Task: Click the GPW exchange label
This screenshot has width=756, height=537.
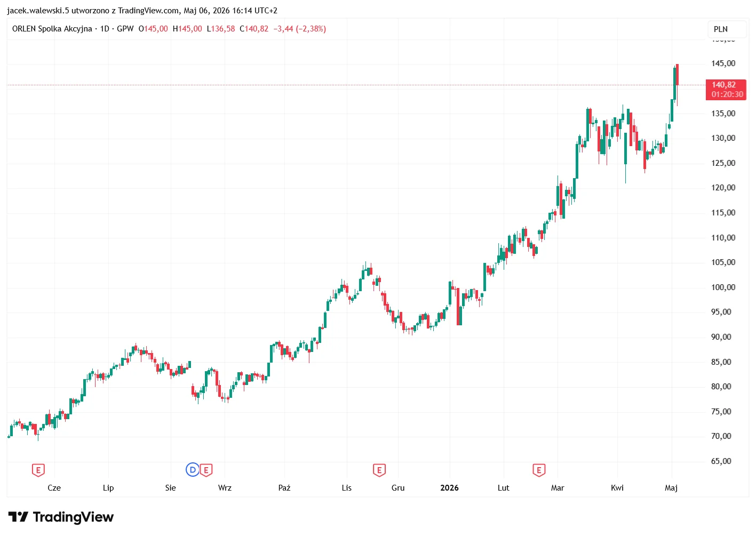Action: [x=125, y=29]
